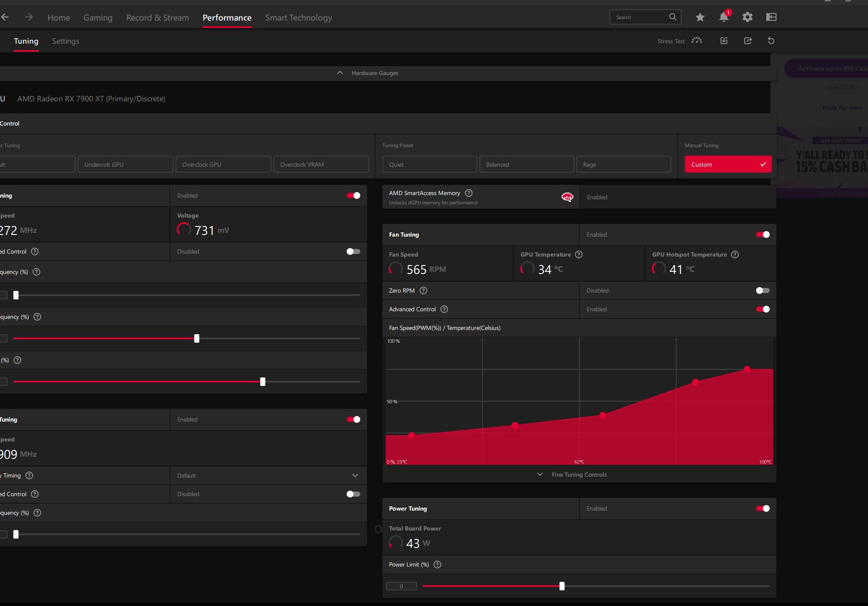Disable the Fan Tuning toggle
The image size is (868, 606).
point(763,235)
